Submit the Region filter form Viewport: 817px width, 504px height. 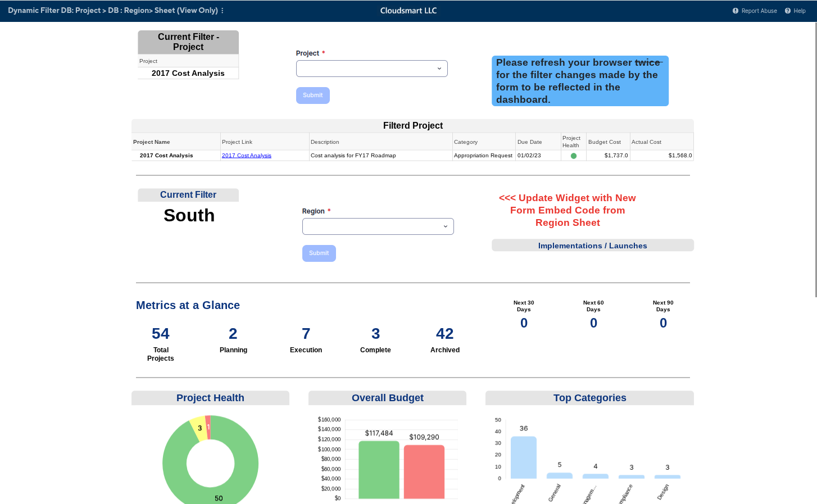[319, 253]
